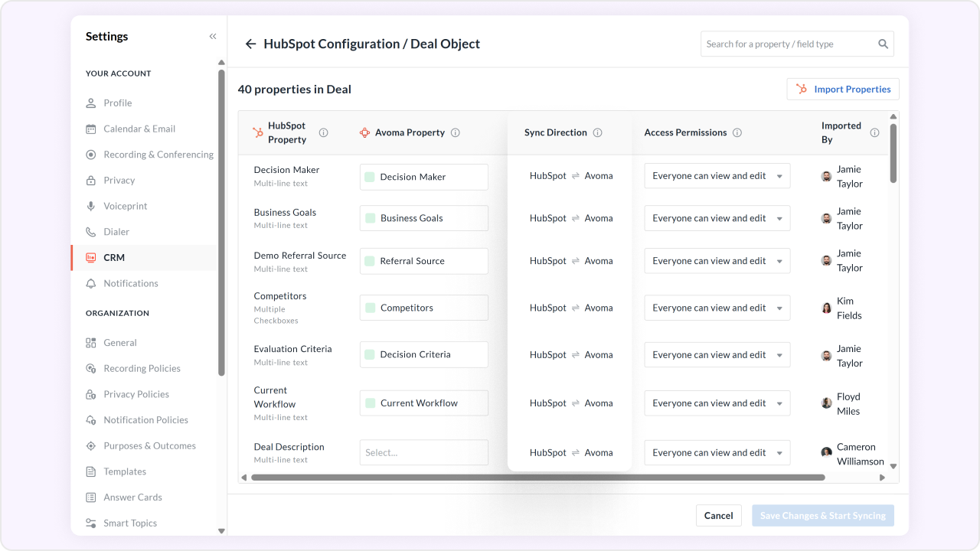Image resolution: width=980 pixels, height=551 pixels.
Task: Click the Answer Cards icon
Action: pos(91,497)
